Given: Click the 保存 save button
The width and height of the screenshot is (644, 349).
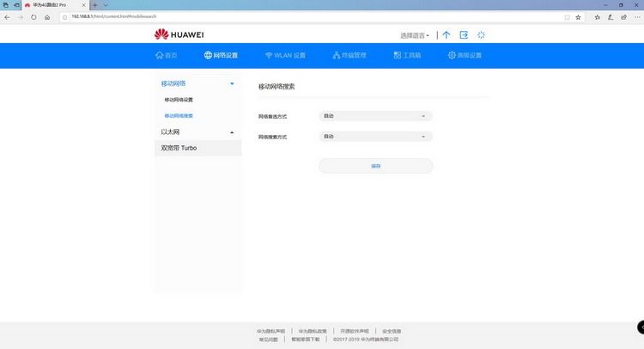Looking at the screenshot, I should [x=375, y=166].
